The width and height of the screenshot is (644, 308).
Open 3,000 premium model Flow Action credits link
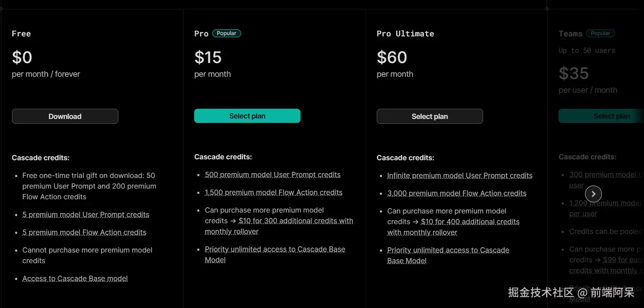coord(457,193)
